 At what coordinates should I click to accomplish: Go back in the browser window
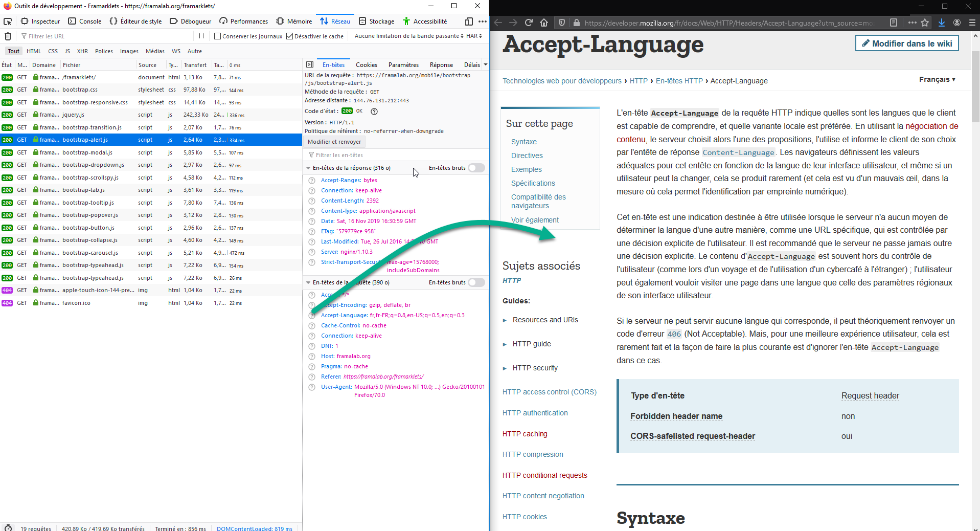498,23
